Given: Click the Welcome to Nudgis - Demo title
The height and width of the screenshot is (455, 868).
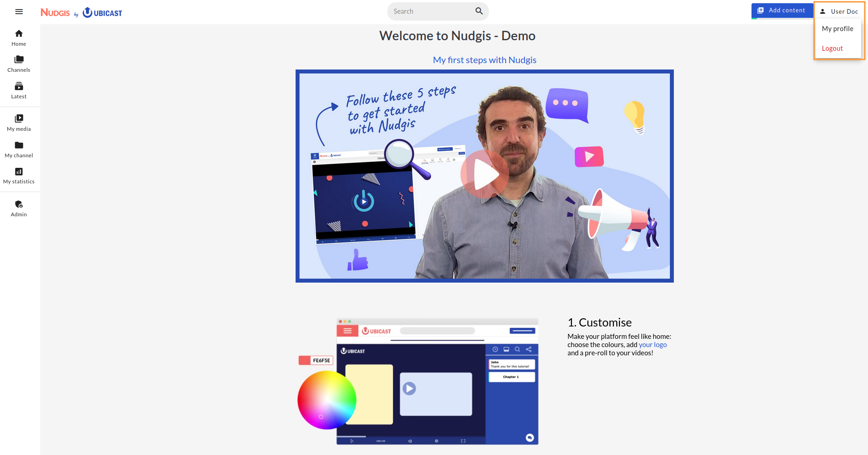Looking at the screenshot, I should [457, 36].
